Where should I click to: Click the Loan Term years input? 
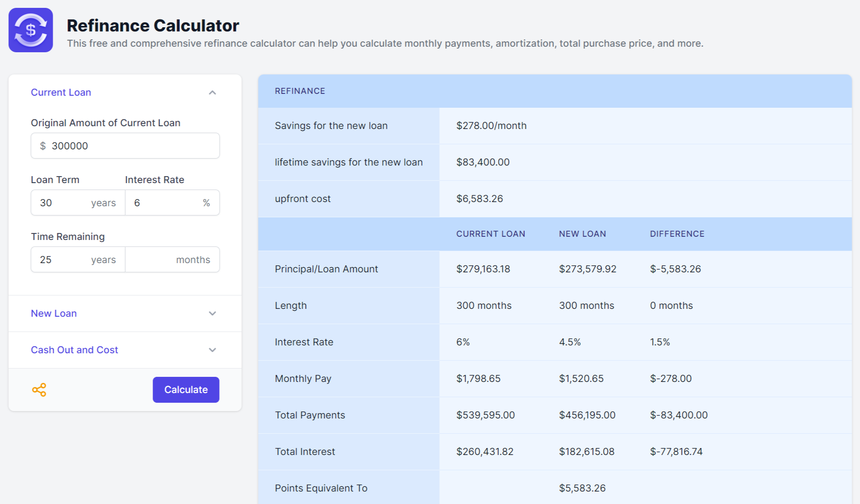62,203
